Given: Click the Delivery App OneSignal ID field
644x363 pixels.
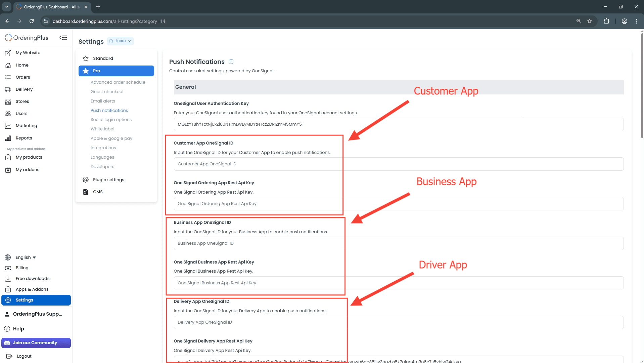Looking at the screenshot, I should tap(399, 322).
